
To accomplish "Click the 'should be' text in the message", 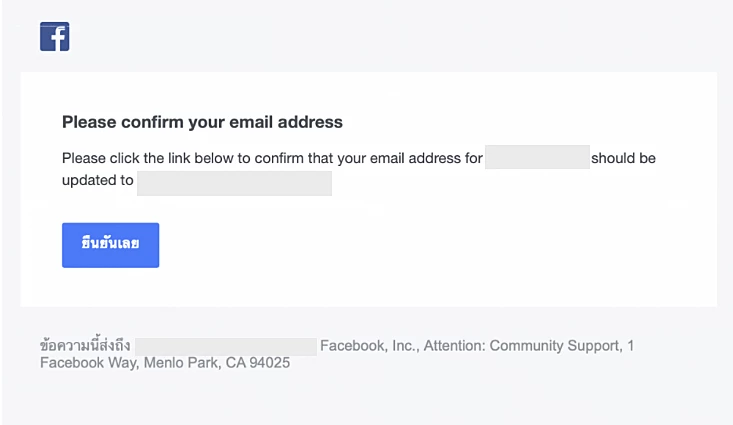I will (623, 158).
